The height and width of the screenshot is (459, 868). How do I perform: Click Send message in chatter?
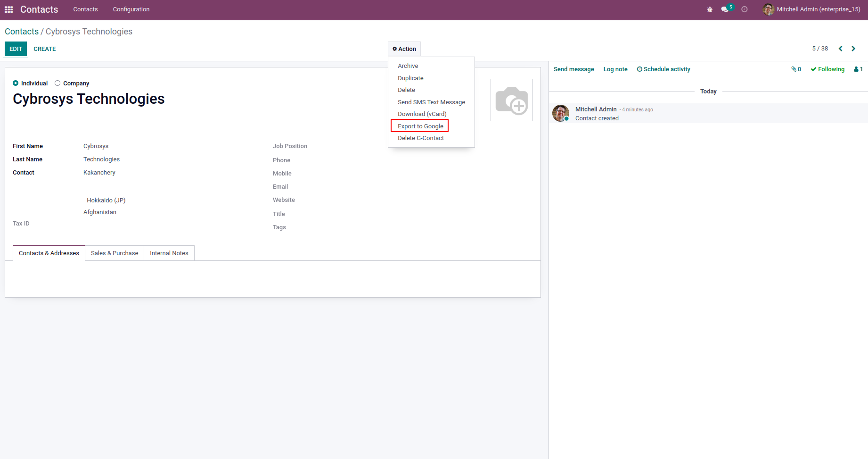pyautogui.click(x=574, y=69)
